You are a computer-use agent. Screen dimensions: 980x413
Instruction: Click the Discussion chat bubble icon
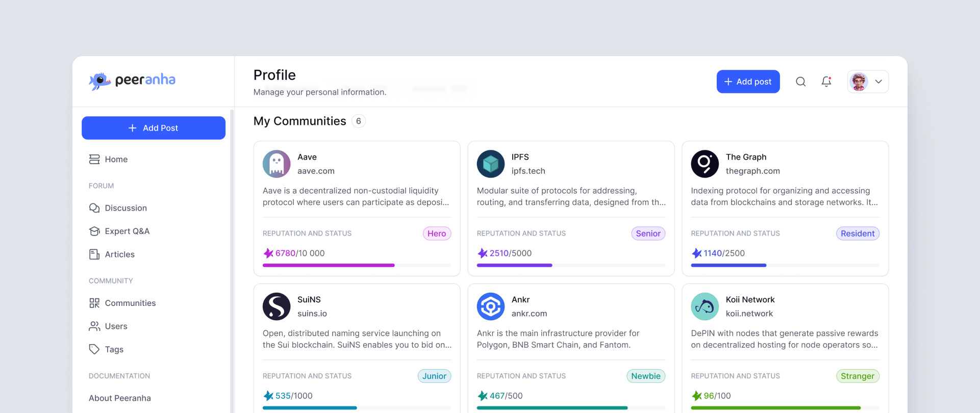point(94,208)
